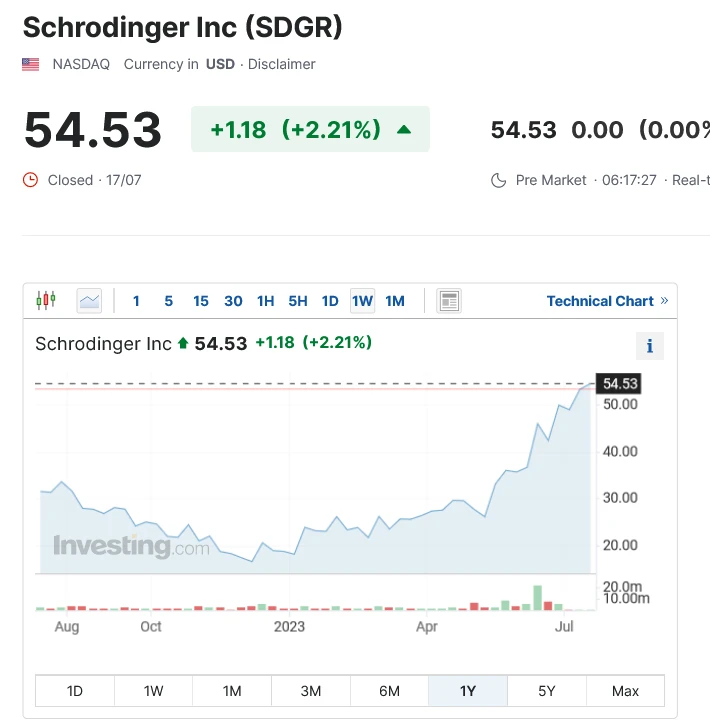Switch to the Max time range

pos(625,691)
